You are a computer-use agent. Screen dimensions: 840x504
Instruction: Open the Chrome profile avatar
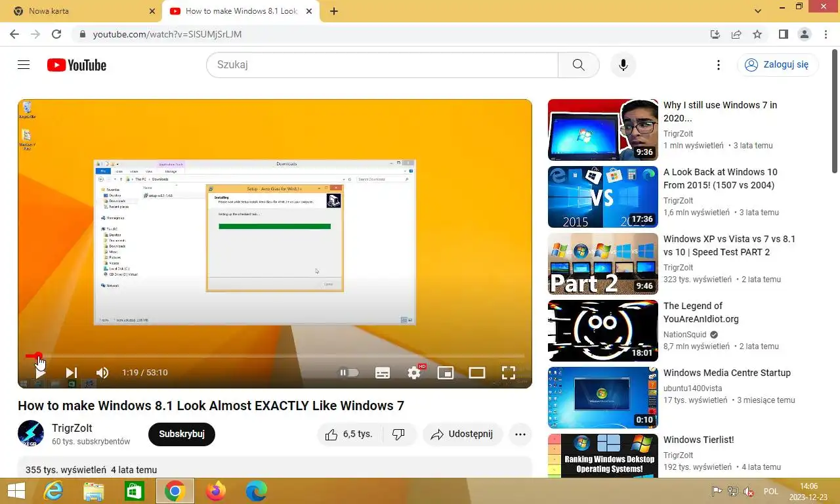[x=804, y=34]
